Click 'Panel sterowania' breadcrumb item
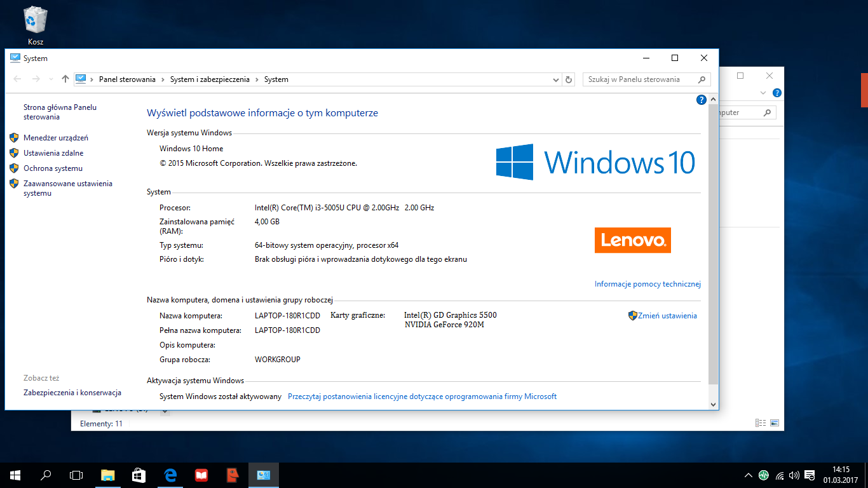 pyautogui.click(x=127, y=79)
